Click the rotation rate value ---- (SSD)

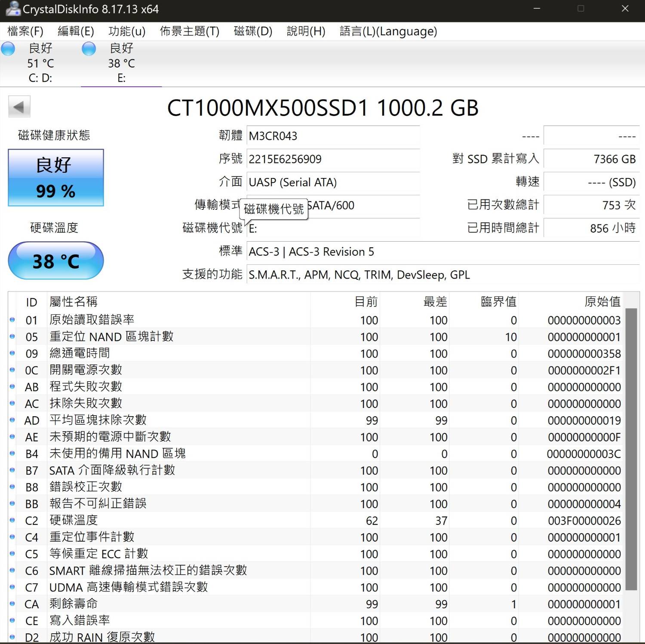coord(592,182)
